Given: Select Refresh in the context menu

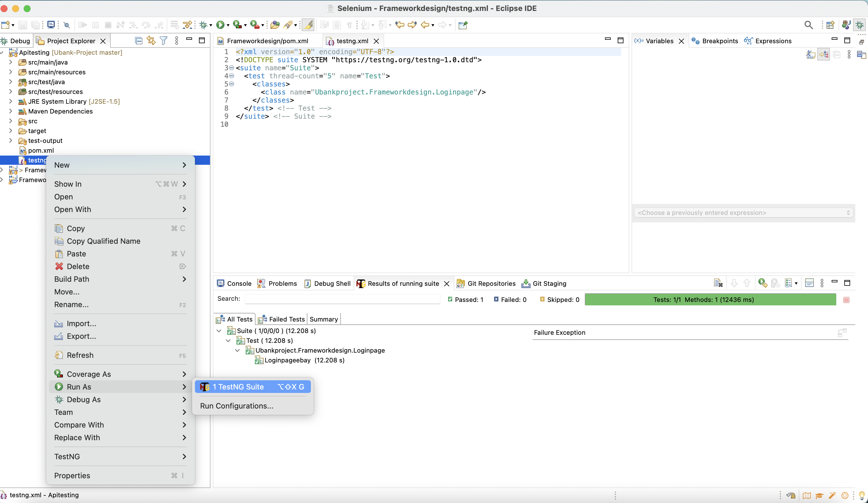Looking at the screenshot, I should point(120,355).
